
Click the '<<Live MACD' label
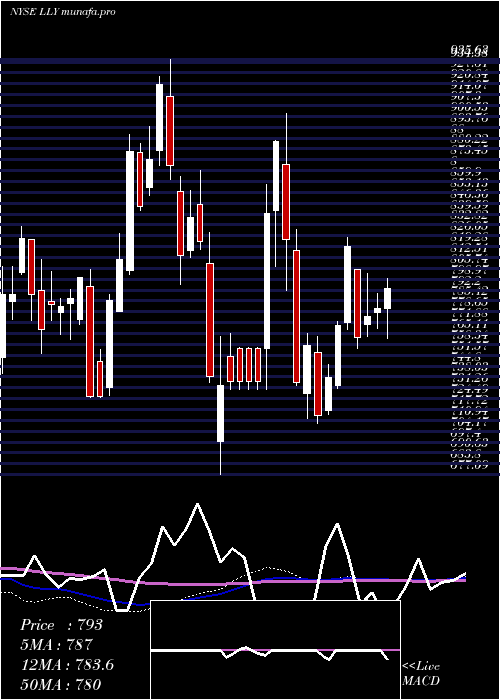click(x=421, y=674)
